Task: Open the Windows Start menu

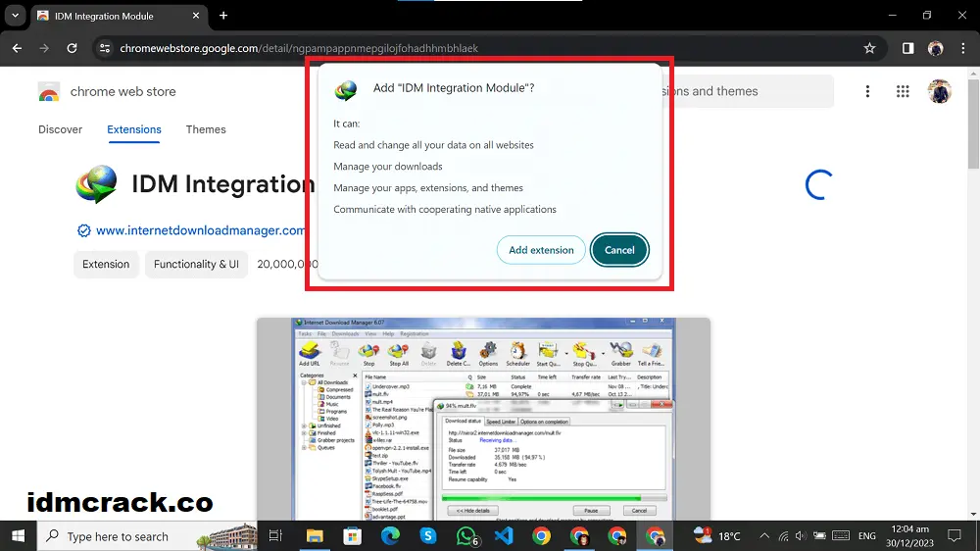Action: click(x=18, y=536)
